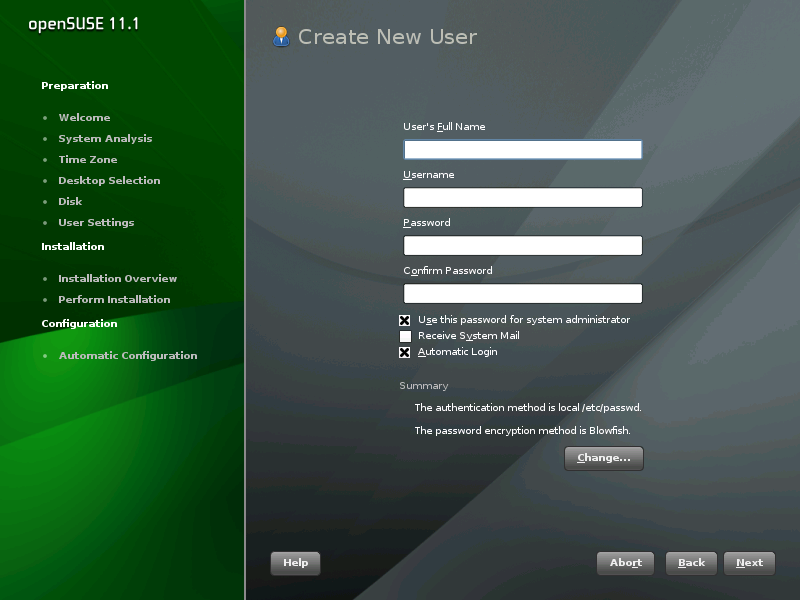Click System Analysis in the sidebar
This screenshot has width=800, height=600.
point(105,139)
